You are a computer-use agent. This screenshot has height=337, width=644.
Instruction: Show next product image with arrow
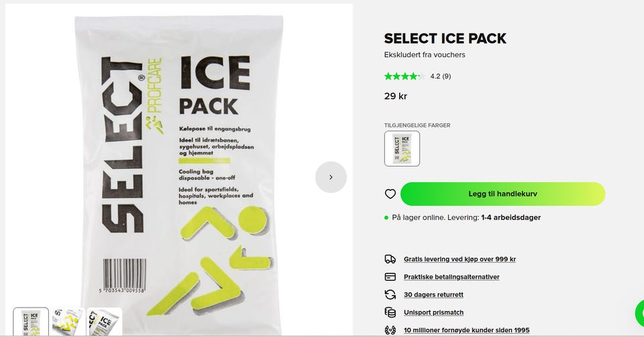(x=331, y=177)
